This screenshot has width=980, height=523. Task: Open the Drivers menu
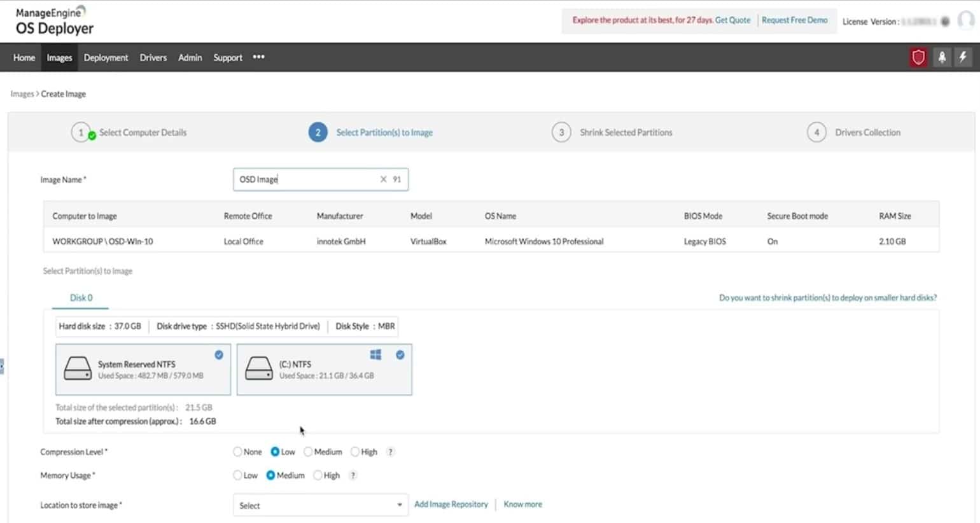pos(153,57)
